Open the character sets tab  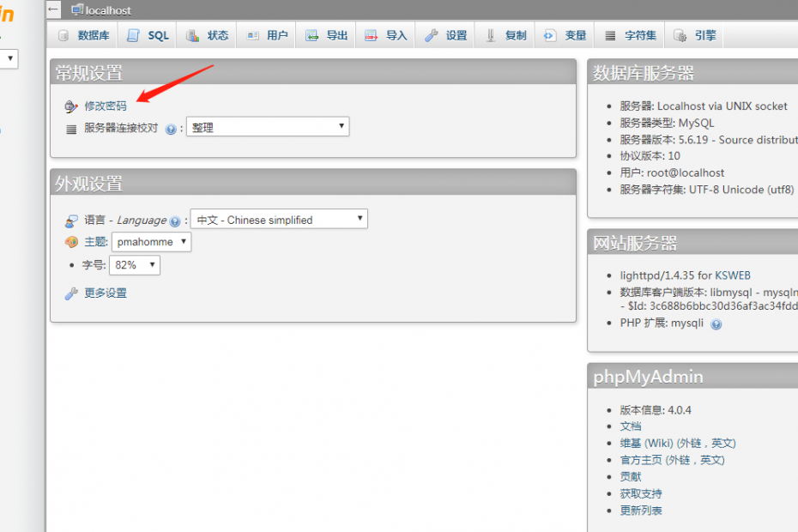[x=631, y=35]
